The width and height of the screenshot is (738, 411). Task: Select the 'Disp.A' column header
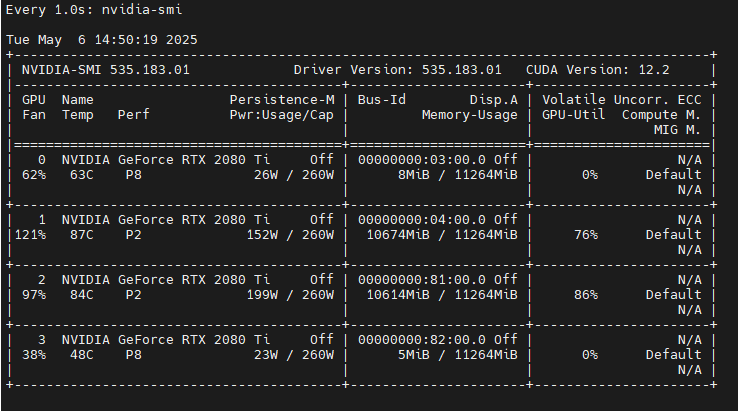coord(494,100)
